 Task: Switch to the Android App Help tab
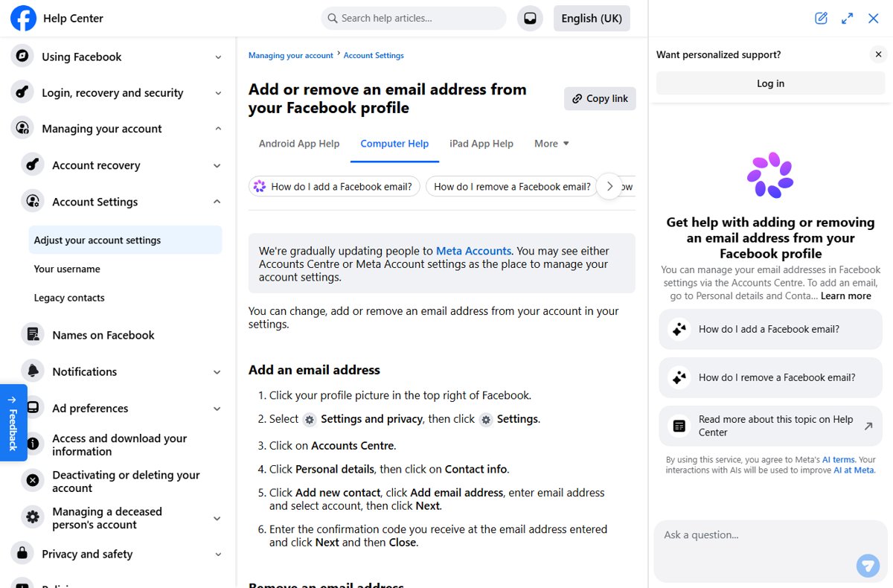299,144
